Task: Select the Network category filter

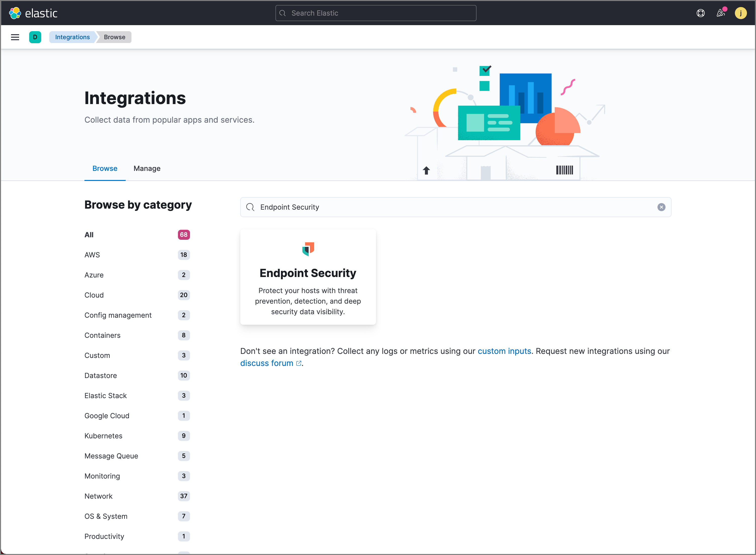Action: [99, 496]
